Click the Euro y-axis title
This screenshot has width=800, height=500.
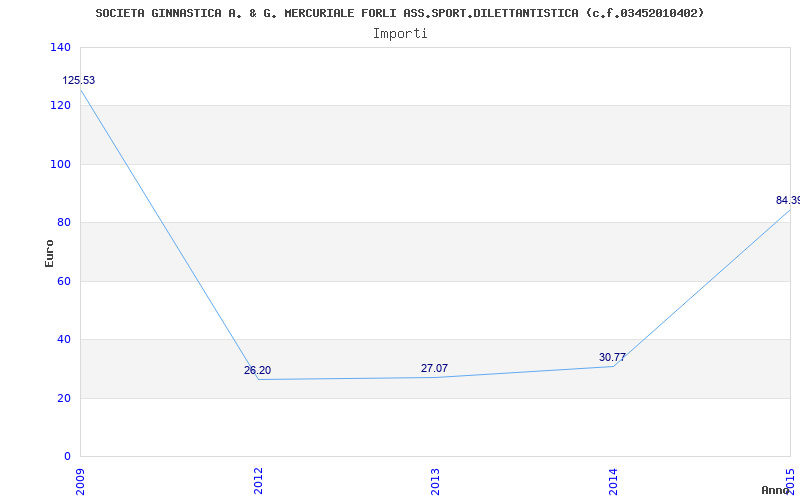[x=49, y=253]
